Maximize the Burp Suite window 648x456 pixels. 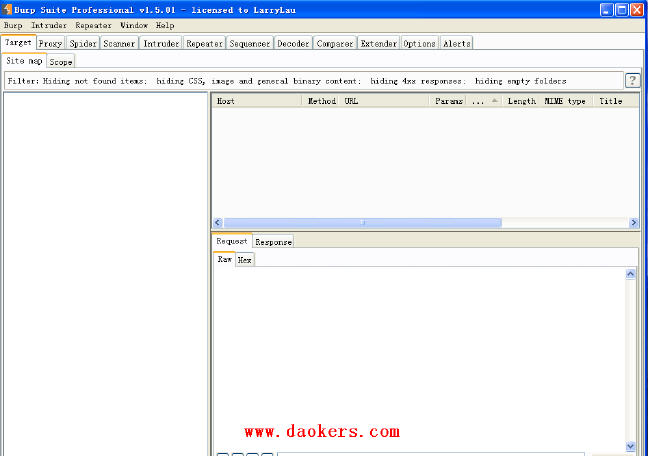pyautogui.click(x=622, y=10)
